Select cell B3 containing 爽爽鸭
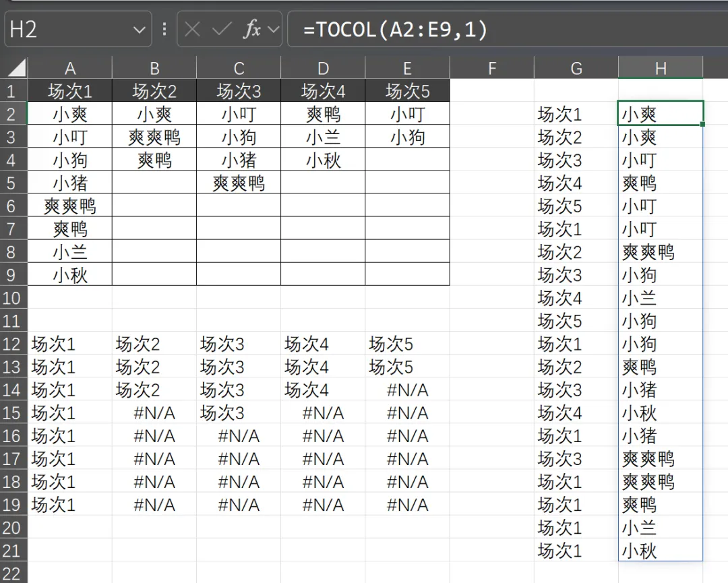Image resolution: width=728 pixels, height=583 pixels. pyautogui.click(x=154, y=137)
